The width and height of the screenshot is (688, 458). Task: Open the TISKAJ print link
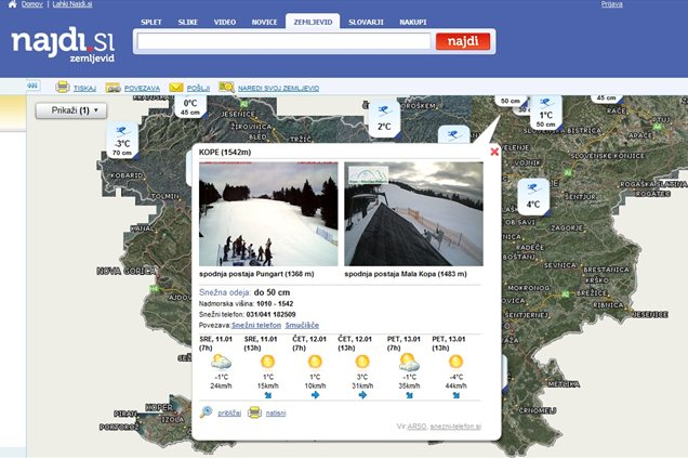tap(85, 88)
